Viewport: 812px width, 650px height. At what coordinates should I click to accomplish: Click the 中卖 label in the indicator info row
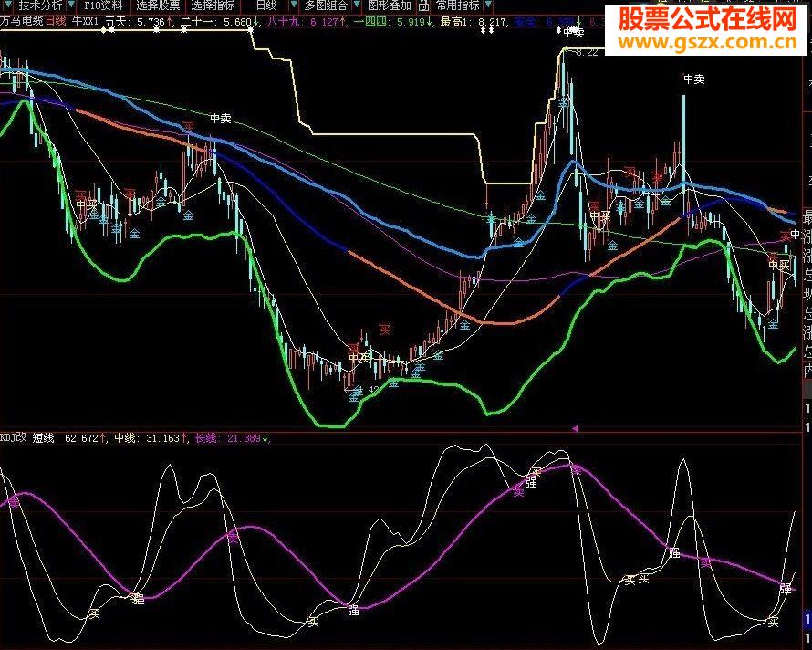pyautogui.click(x=568, y=30)
